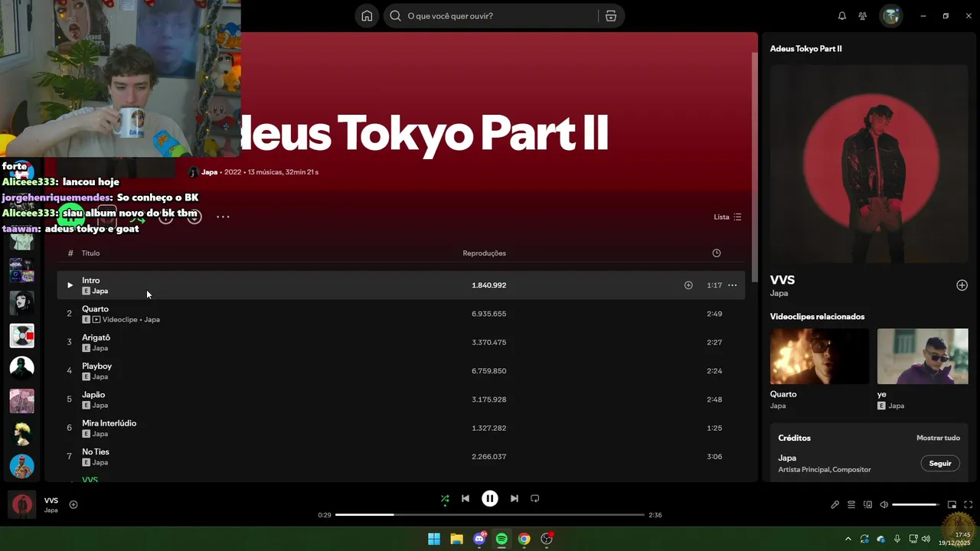Open friend activity icon in top bar
The image size is (980, 551).
pos(863,16)
